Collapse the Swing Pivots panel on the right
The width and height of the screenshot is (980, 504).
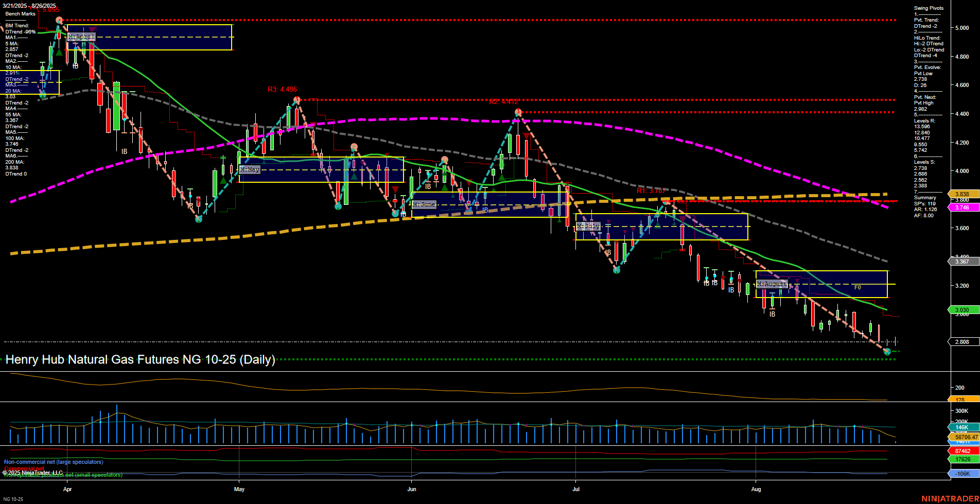tap(928, 8)
